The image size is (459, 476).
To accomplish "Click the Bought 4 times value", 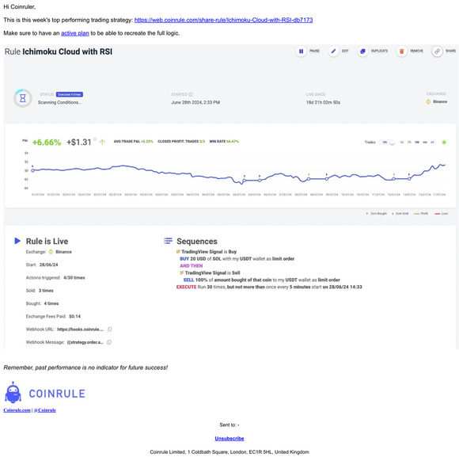I will pos(51,303).
